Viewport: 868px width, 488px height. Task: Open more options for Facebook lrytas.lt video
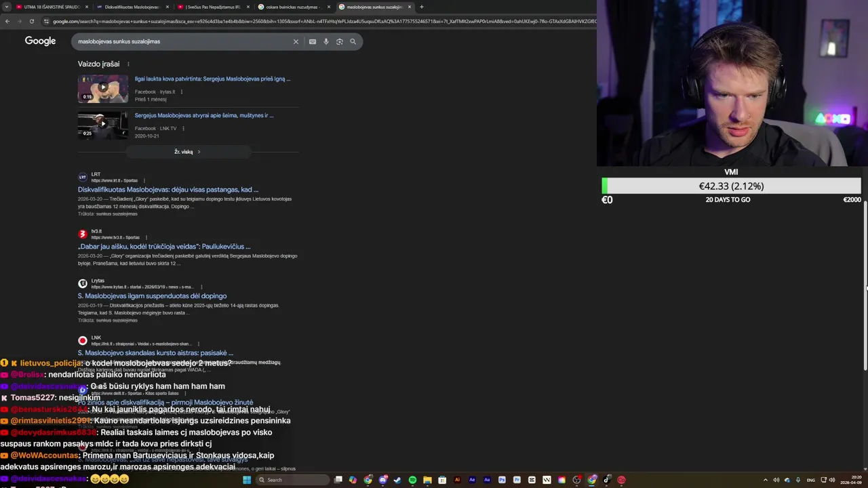182,91
